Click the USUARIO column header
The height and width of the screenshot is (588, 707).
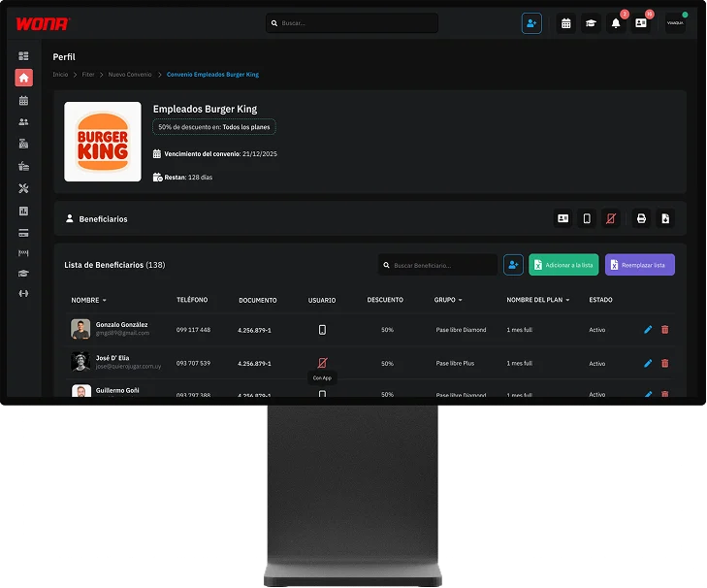pyautogui.click(x=322, y=300)
